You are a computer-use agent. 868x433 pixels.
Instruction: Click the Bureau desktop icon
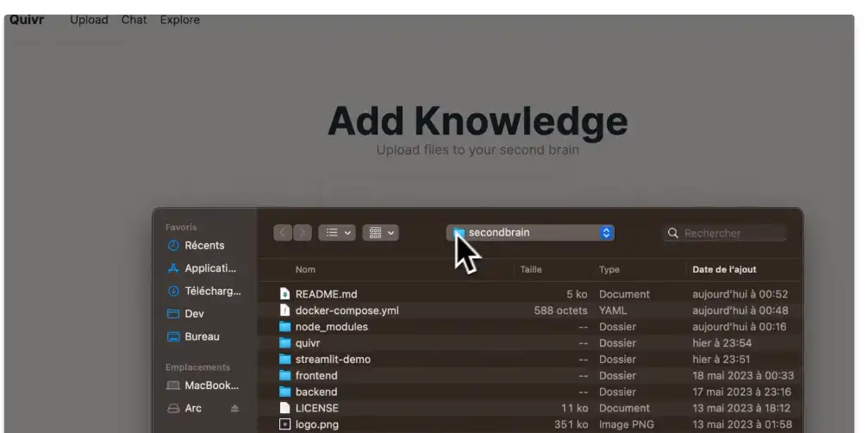tap(173, 336)
